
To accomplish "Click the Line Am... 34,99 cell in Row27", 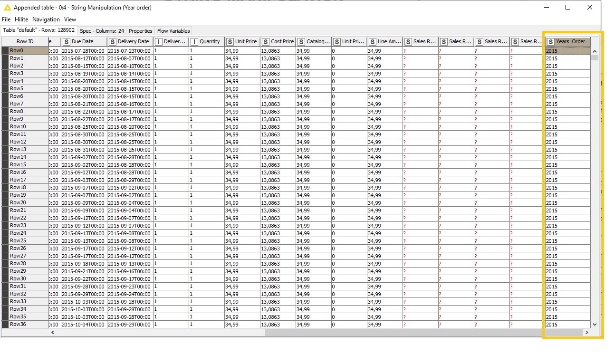I will click(385, 256).
